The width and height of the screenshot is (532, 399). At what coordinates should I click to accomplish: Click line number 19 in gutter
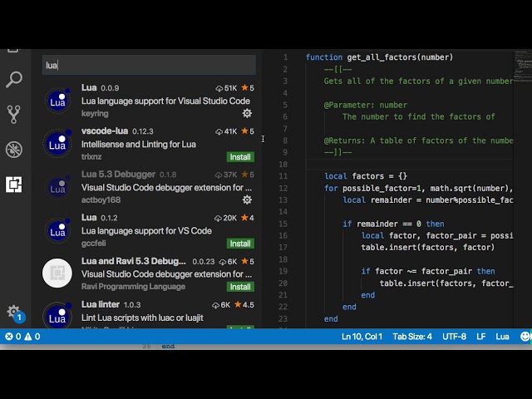coord(283,271)
